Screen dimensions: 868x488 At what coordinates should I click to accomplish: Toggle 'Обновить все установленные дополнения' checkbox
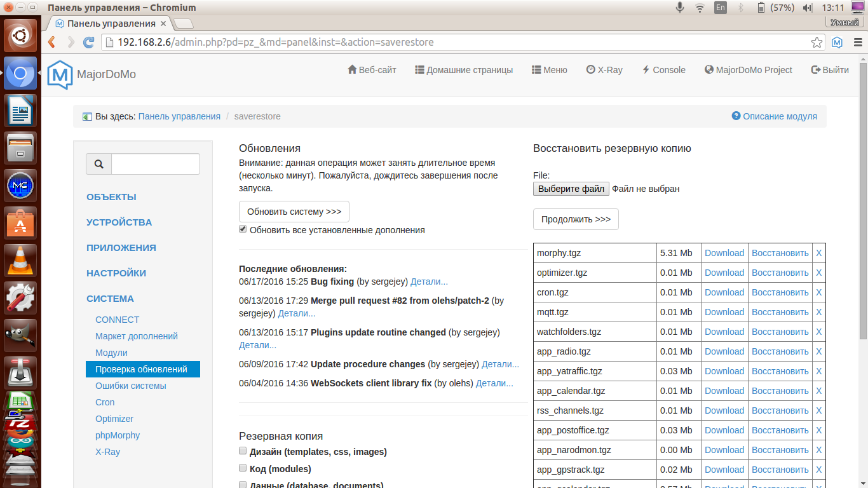coord(243,229)
